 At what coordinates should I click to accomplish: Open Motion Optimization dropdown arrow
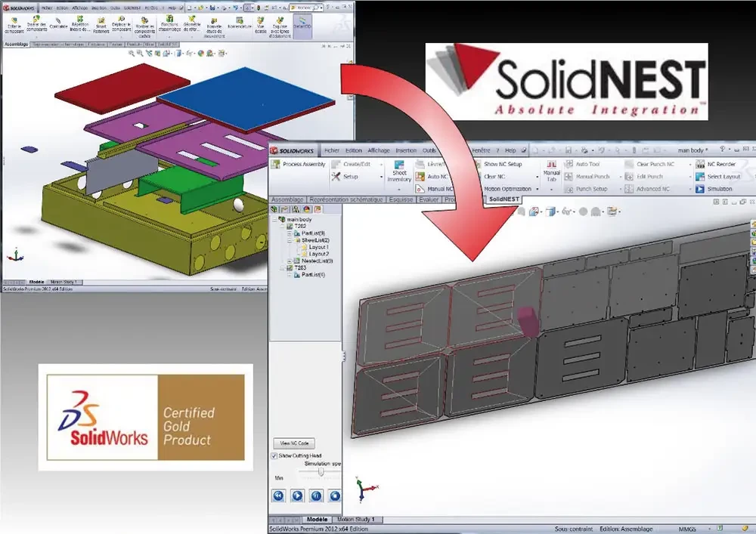tap(538, 190)
